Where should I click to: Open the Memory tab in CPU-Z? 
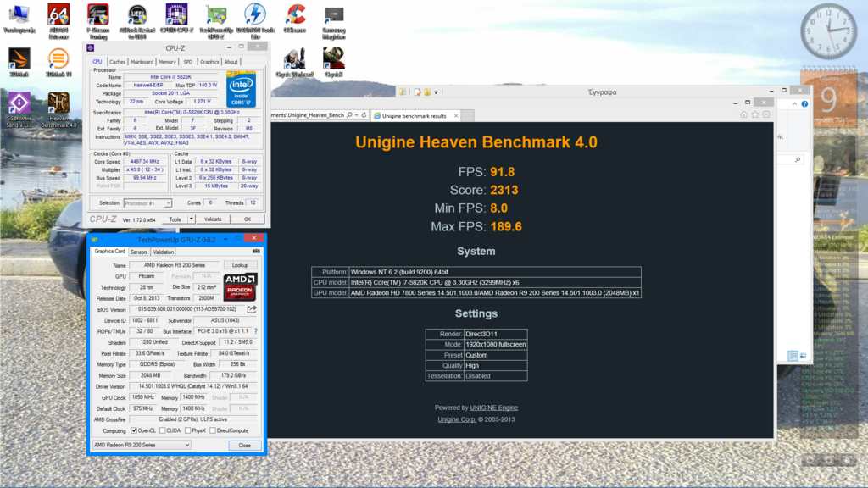coord(167,62)
